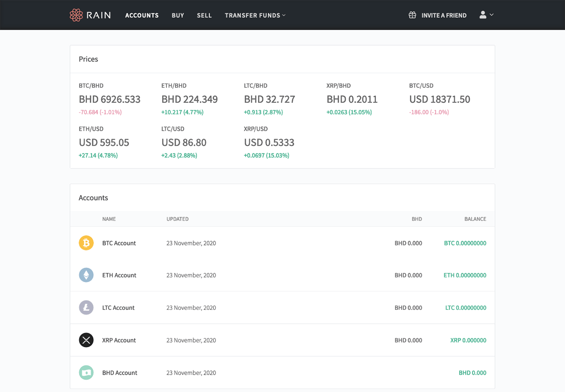Open the XRP Account row name
This screenshot has height=392, width=565.
point(119,340)
